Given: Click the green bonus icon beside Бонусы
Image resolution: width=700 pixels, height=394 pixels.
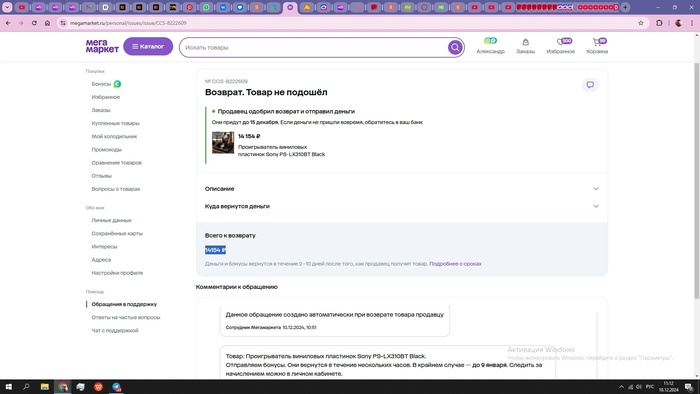Looking at the screenshot, I should click(117, 84).
